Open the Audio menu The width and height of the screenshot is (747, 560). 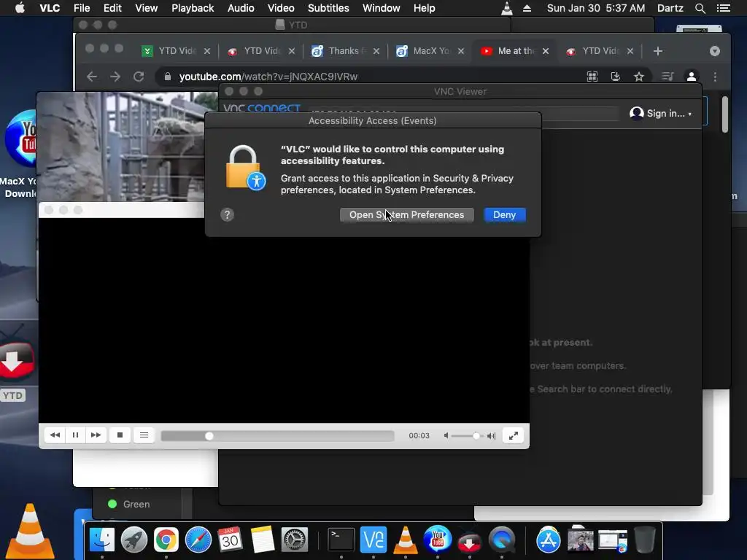click(x=241, y=8)
